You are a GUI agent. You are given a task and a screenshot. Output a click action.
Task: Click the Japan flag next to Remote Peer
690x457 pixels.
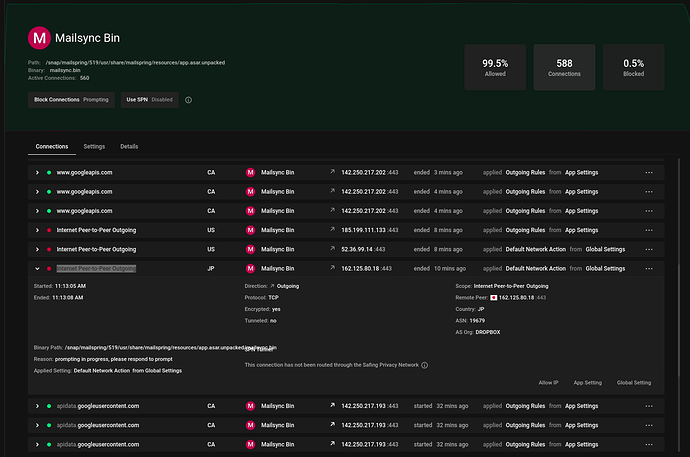(494, 298)
